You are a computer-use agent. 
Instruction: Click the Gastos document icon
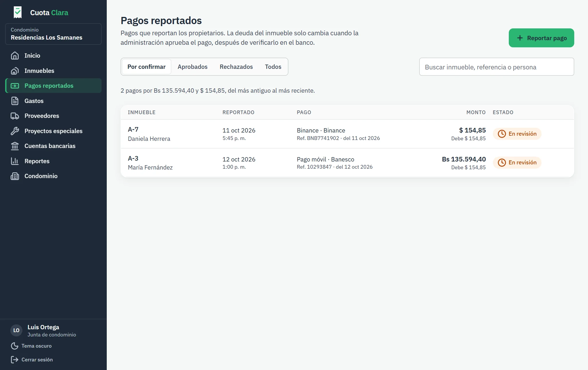pos(15,101)
